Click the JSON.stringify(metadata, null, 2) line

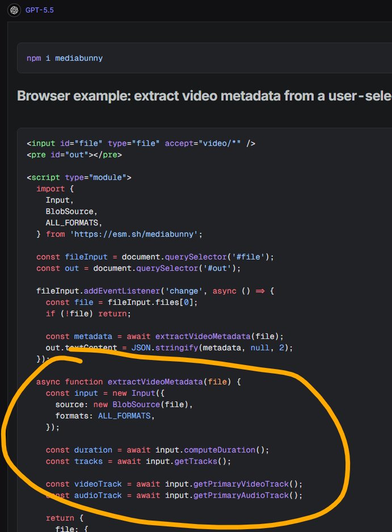[169, 348]
